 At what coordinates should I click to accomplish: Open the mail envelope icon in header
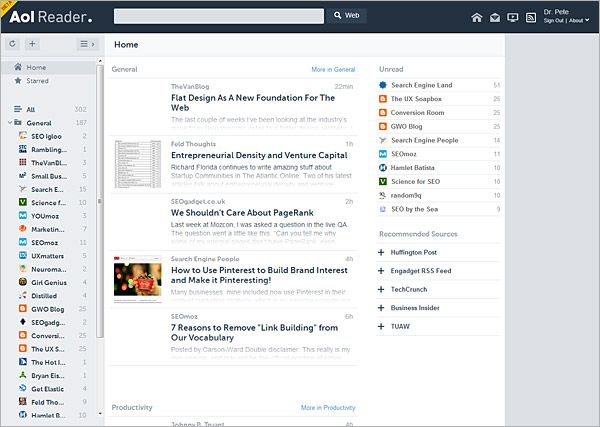(495, 17)
